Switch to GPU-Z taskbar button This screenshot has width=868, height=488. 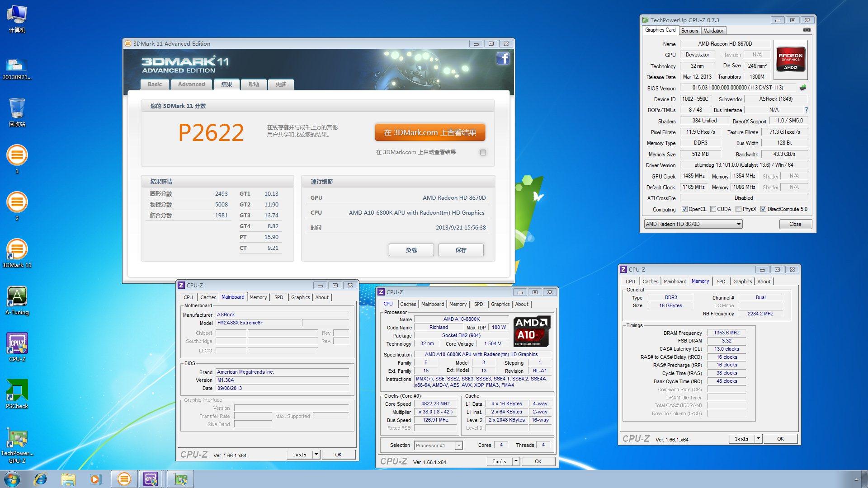coord(181,479)
